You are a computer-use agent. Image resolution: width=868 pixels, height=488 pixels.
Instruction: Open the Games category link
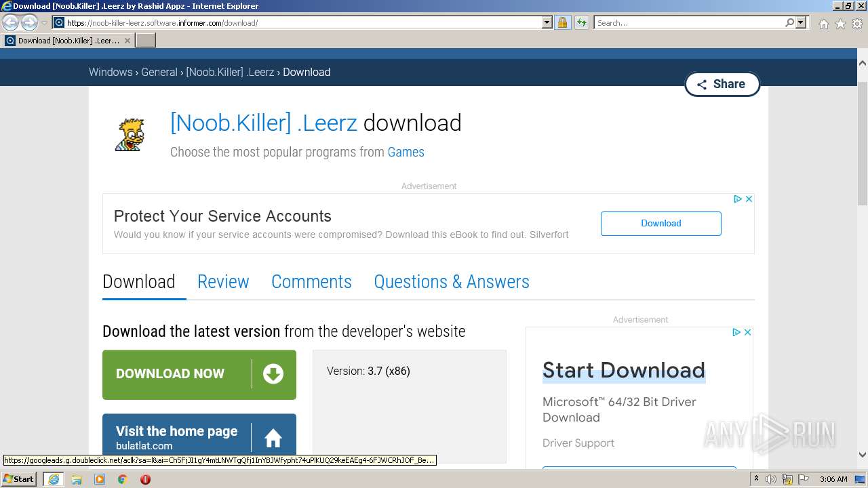click(406, 152)
